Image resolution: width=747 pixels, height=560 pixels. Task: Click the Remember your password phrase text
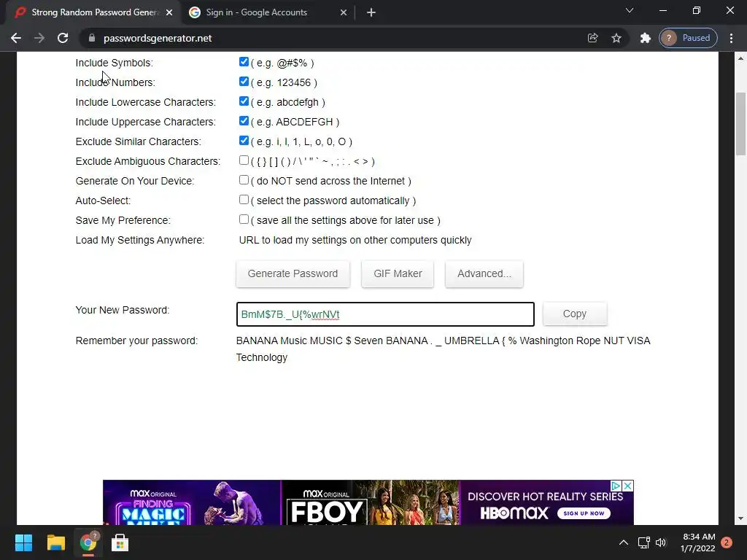(443, 349)
